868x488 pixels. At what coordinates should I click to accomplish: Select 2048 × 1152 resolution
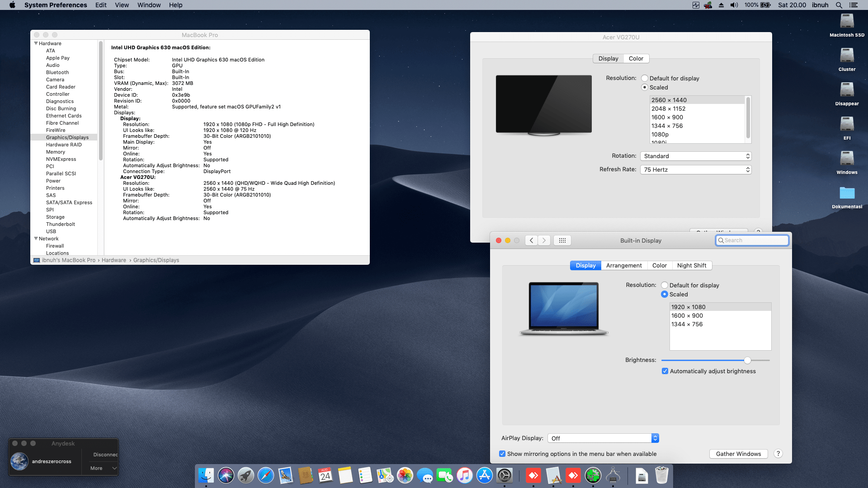coord(698,108)
